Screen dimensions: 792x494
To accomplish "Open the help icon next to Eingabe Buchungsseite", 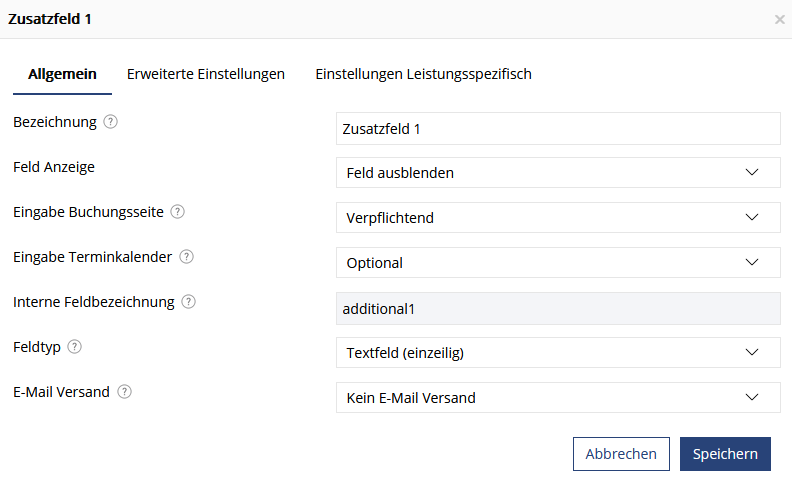I will pos(177,212).
